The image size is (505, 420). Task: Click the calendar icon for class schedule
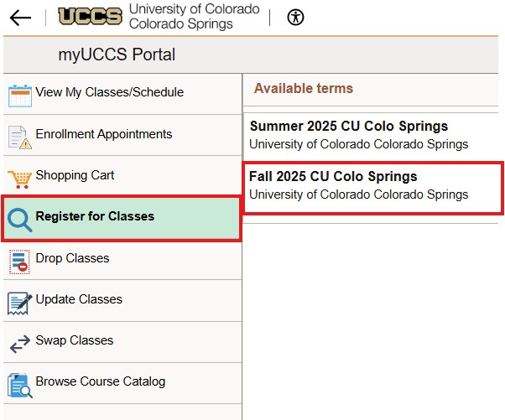[19, 94]
